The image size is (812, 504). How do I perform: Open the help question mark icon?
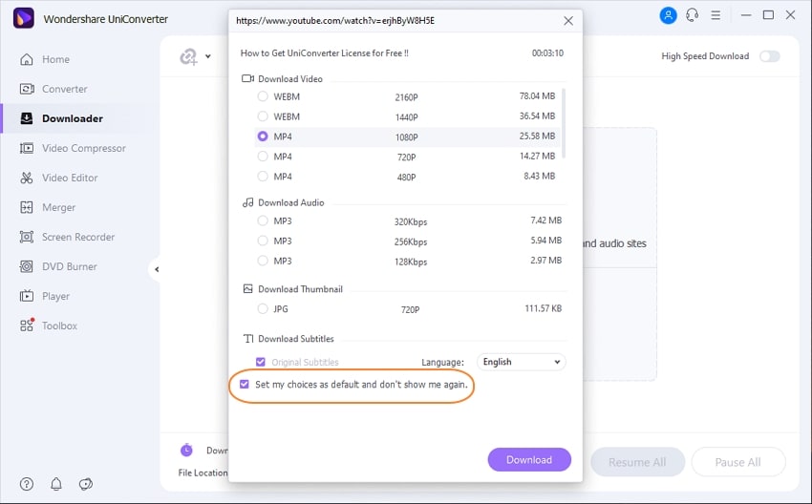(x=27, y=484)
